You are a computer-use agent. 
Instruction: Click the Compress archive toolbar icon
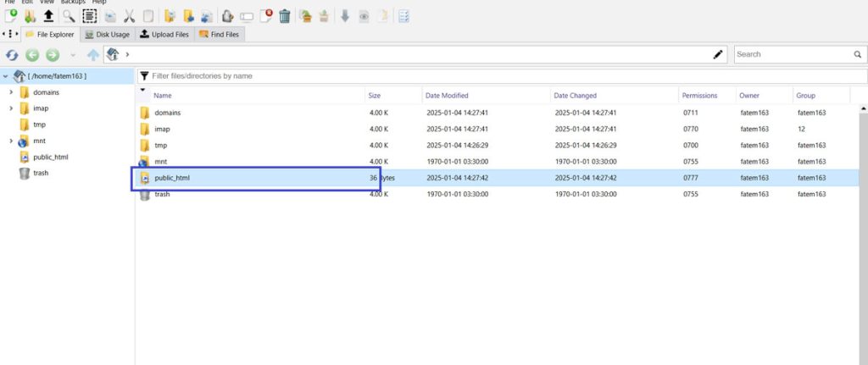pos(305,16)
